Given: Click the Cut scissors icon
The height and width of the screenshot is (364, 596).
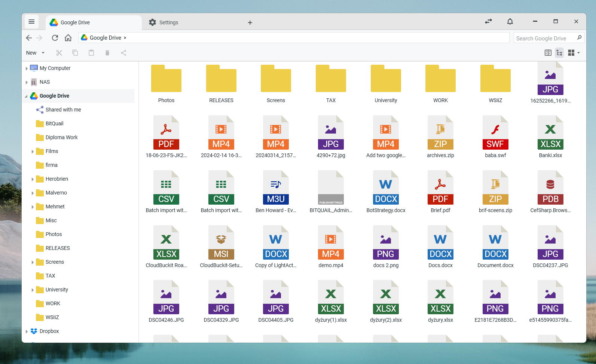Looking at the screenshot, I should pos(59,53).
